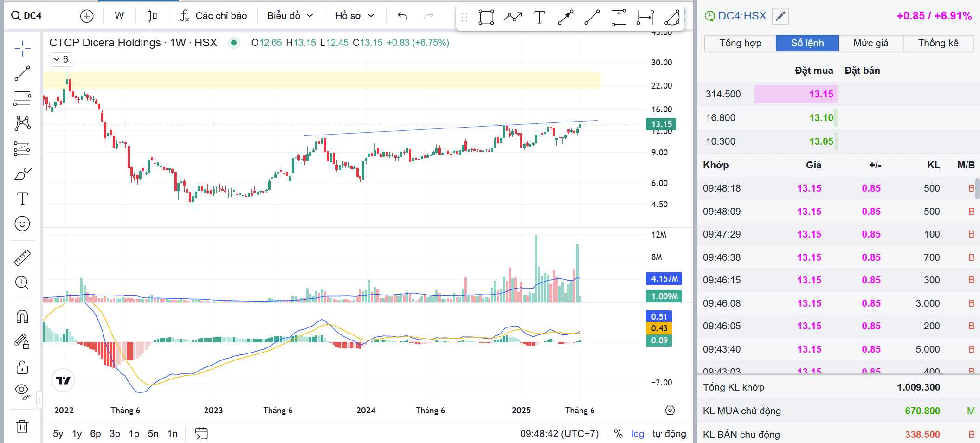Open the emoji sticker tool
The width and height of the screenshot is (980, 443).
tap(22, 224)
